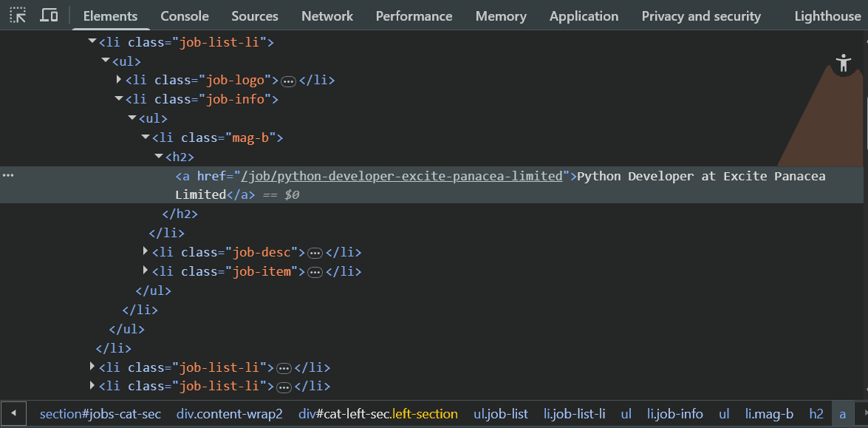
Task: Select li.mag-b in breadcrumbs
Action: [770, 414]
